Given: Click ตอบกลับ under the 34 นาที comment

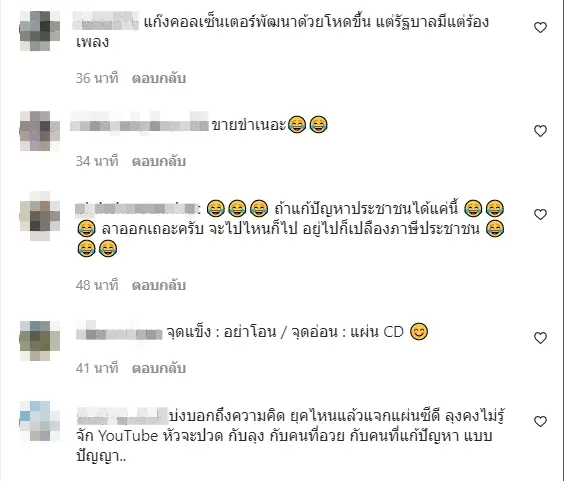Looking at the screenshot, I should click(x=159, y=161).
